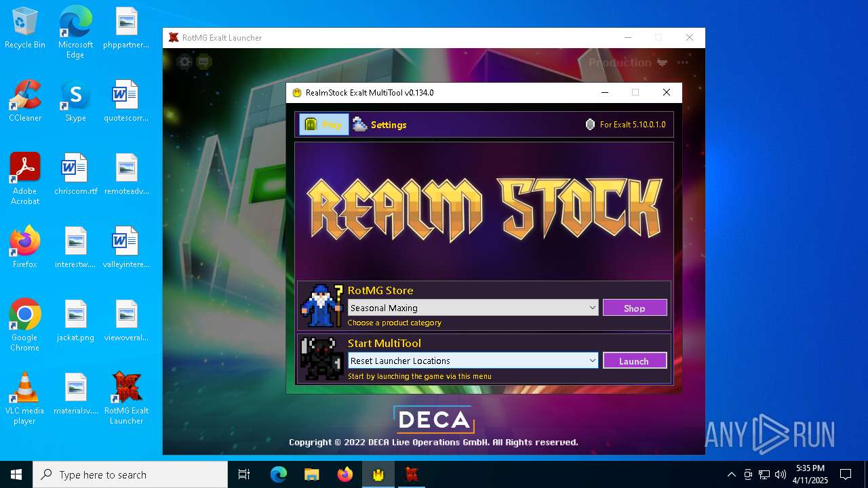Viewport: 868px width, 488px height.
Task: Select the valleyintere Word document on desktop
Action: pos(126,248)
